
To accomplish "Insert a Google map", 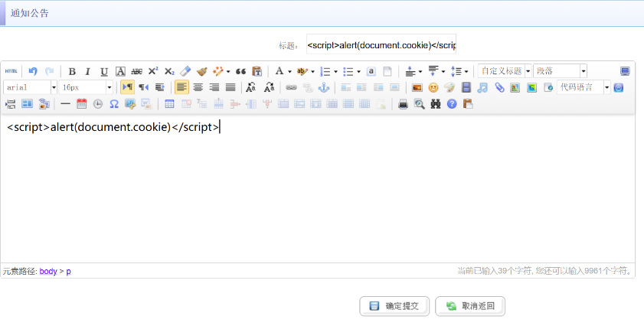I will point(532,87).
